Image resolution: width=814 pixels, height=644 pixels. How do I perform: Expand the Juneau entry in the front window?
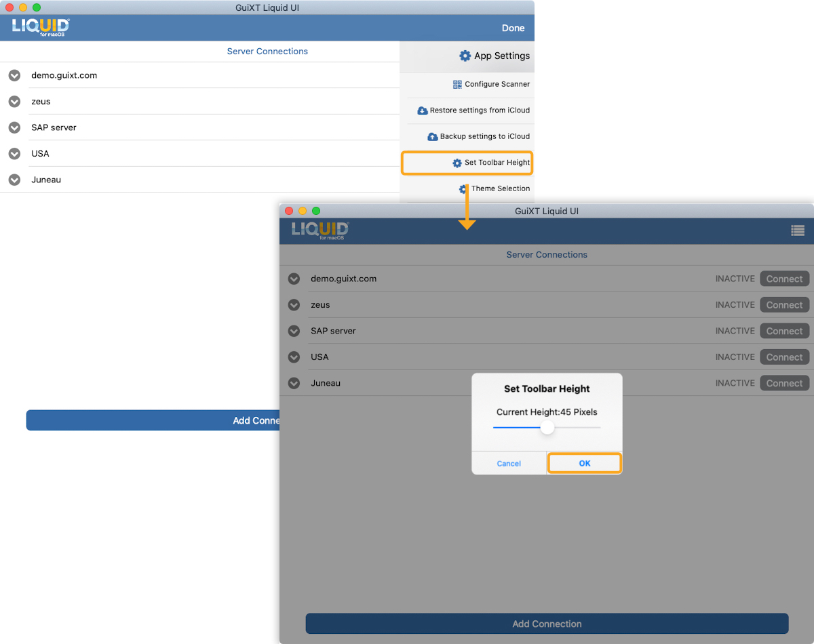click(x=294, y=383)
